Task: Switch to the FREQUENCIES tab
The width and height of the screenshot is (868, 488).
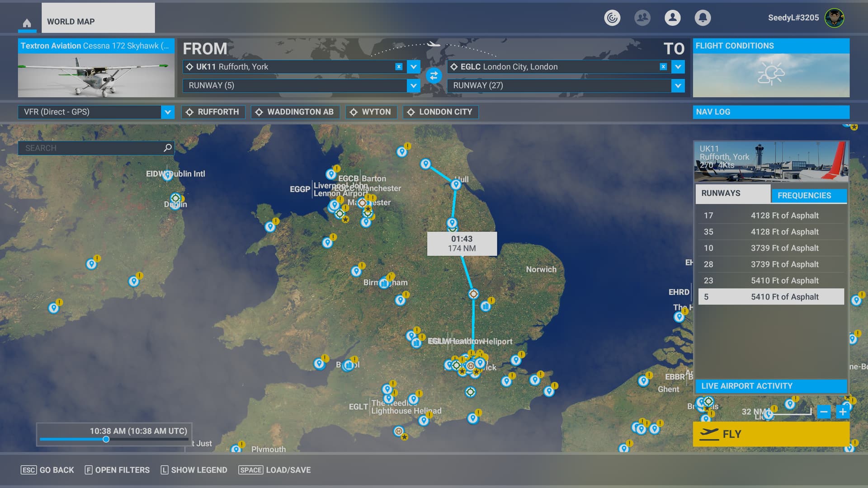Action: click(808, 196)
